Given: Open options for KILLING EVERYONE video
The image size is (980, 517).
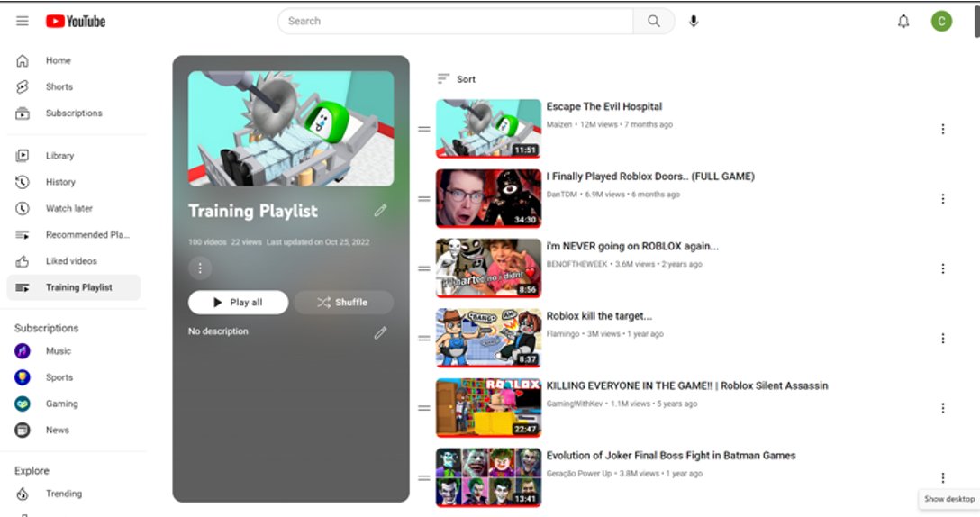Looking at the screenshot, I should pos(942,408).
